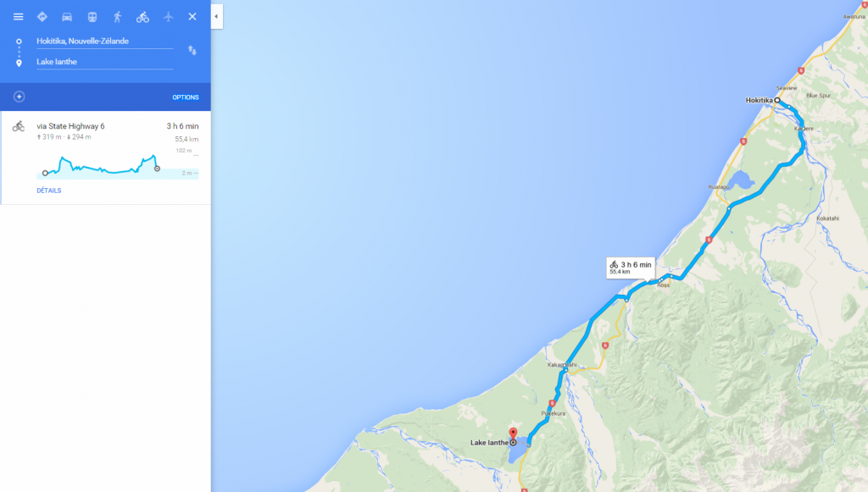The height and width of the screenshot is (492, 868).
Task: Select the cycling travel mode
Action: click(142, 17)
